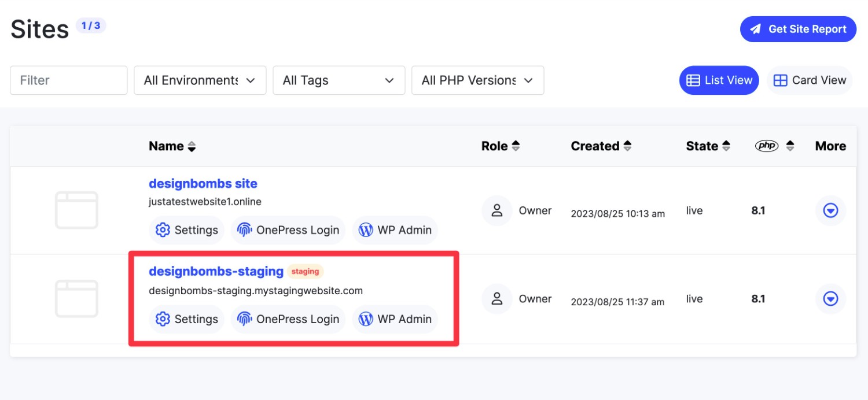
Task: Switch to List View
Action: 719,80
